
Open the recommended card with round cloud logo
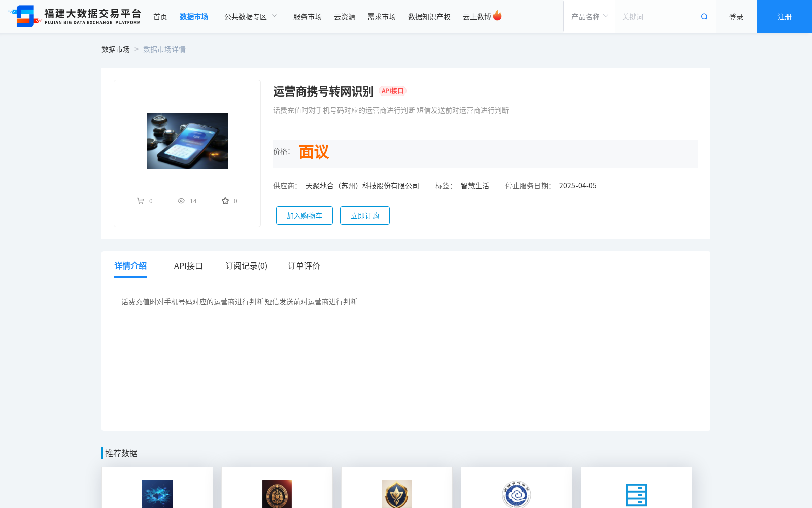[517, 488]
